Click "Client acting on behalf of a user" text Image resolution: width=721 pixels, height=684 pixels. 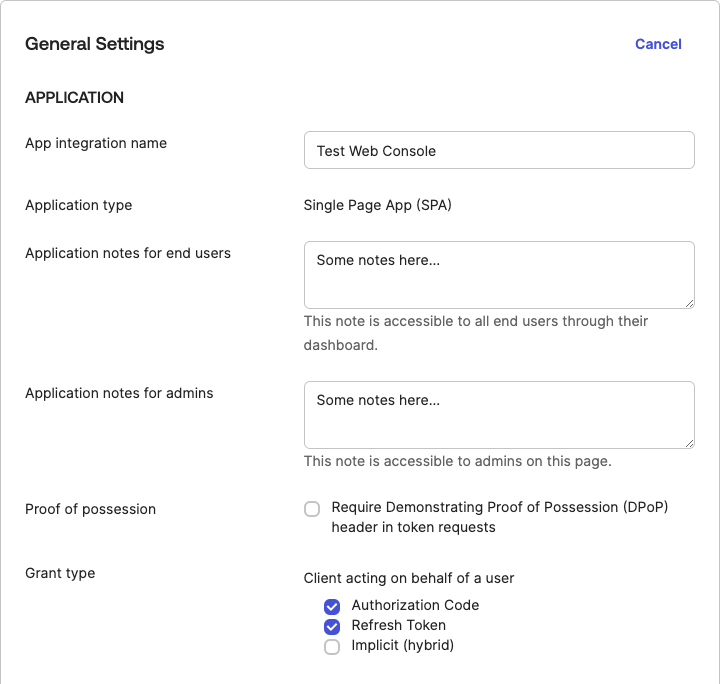tap(409, 578)
